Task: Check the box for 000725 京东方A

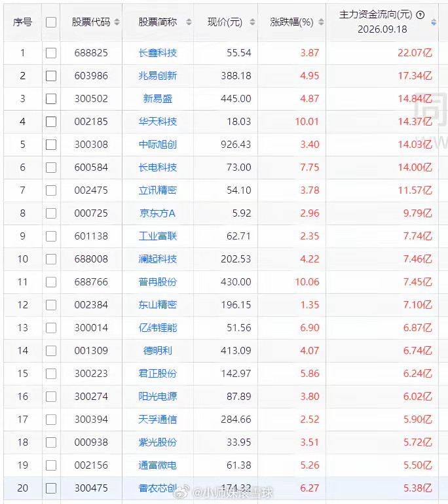Action: 51,213
